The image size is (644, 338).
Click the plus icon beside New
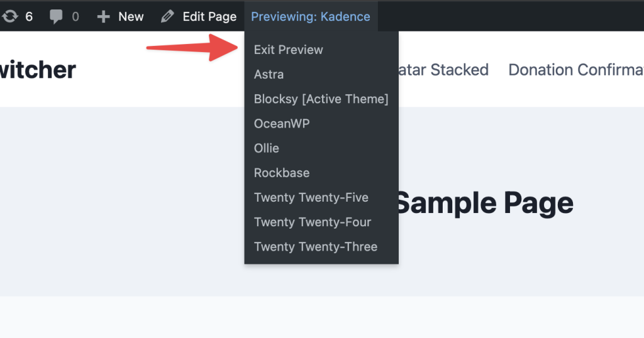103,16
